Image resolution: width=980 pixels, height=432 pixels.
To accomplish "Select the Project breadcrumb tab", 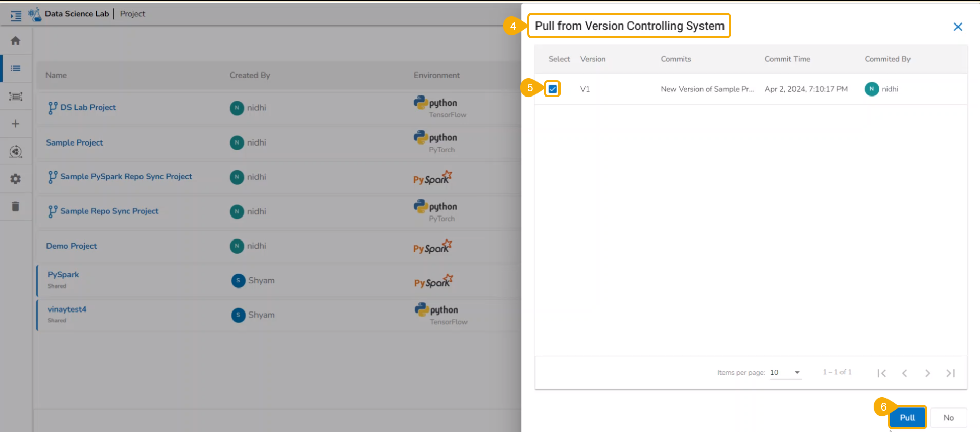I will pyautogui.click(x=132, y=14).
